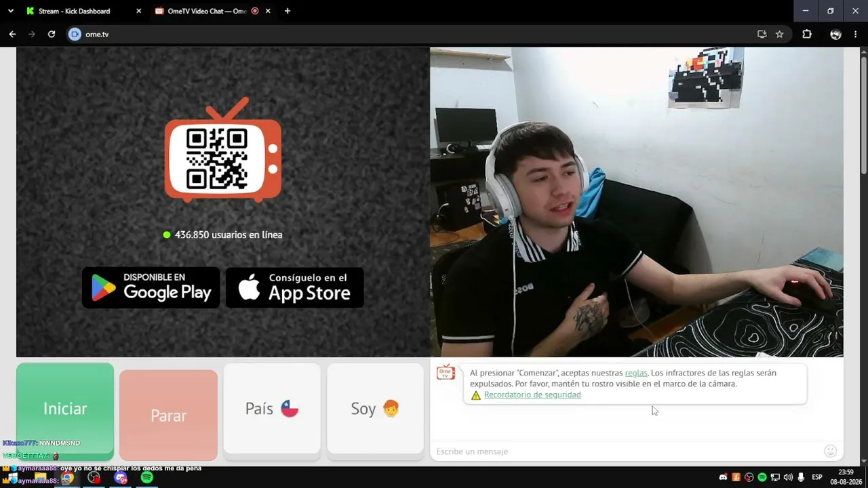Viewport: 868px width, 488px height.
Task: Click the local webcam video feed
Action: coord(637,202)
